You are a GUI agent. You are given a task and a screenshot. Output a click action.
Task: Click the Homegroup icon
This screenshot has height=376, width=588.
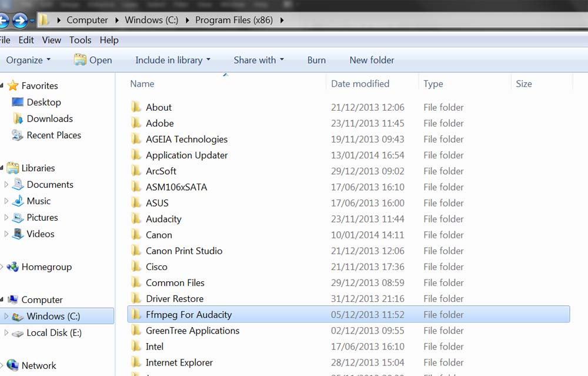point(13,267)
